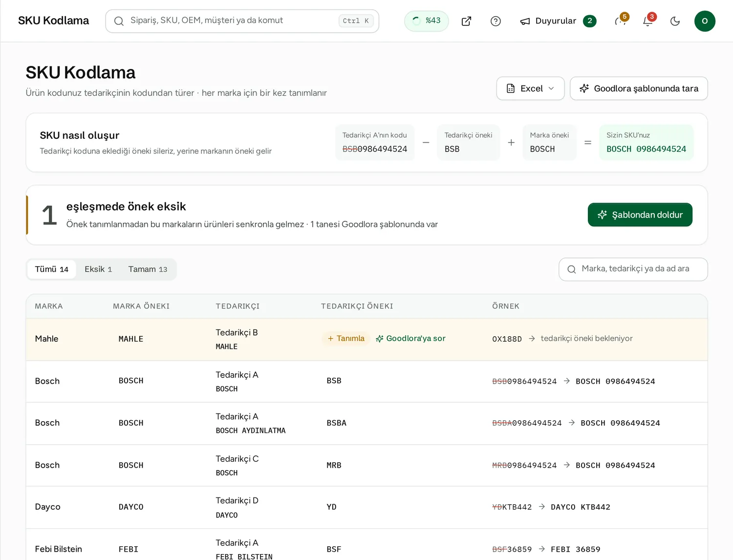Focus Marka, tedarikçi ya da ad ara field
733x560 pixels.
633,269
